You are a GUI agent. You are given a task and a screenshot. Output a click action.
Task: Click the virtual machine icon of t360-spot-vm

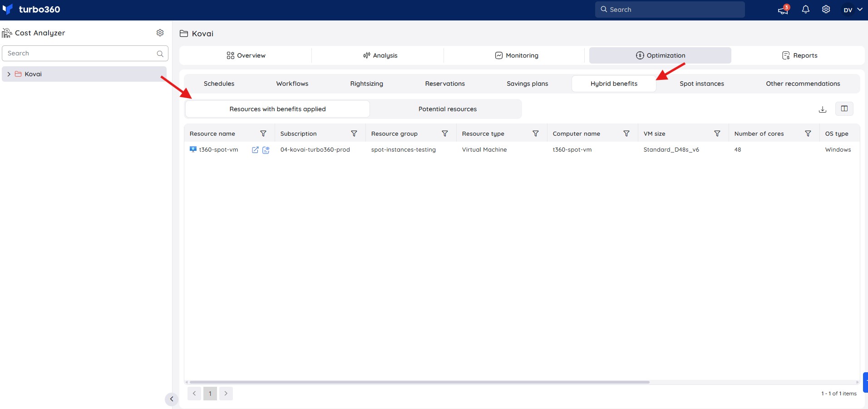[x=193, y=149]
